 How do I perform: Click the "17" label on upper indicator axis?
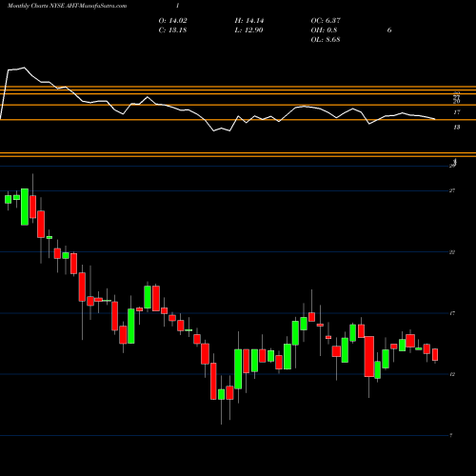(x=457, y=112)
